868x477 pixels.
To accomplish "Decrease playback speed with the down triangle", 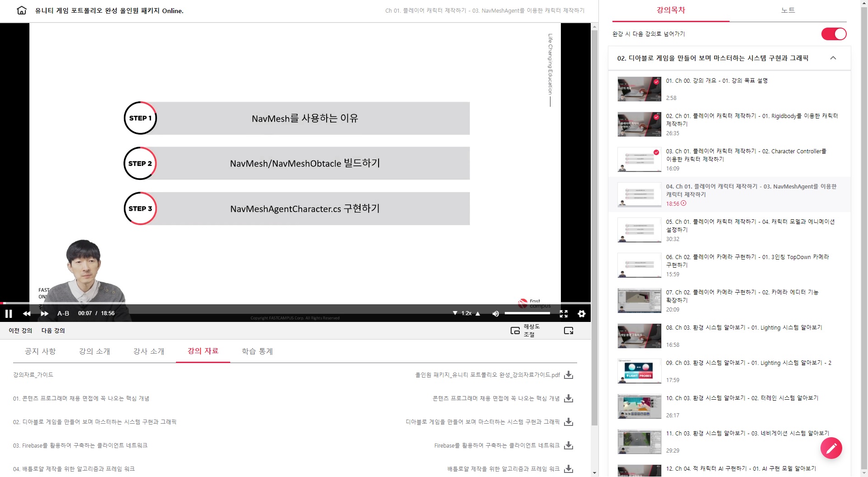I will pyautogui.click(x=455, y=313).
